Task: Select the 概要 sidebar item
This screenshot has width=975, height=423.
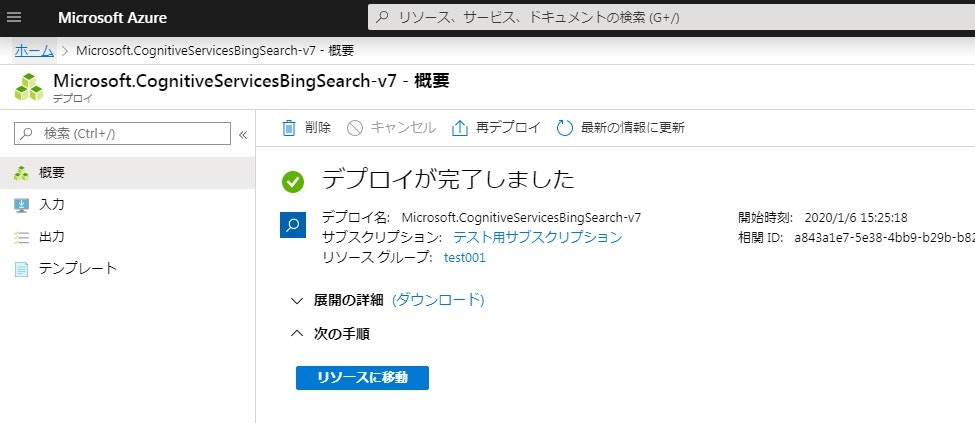Action: (127, 173)
